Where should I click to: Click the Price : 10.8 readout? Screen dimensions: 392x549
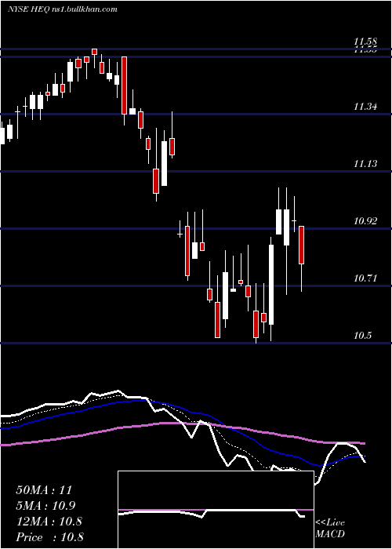point(49,537)
